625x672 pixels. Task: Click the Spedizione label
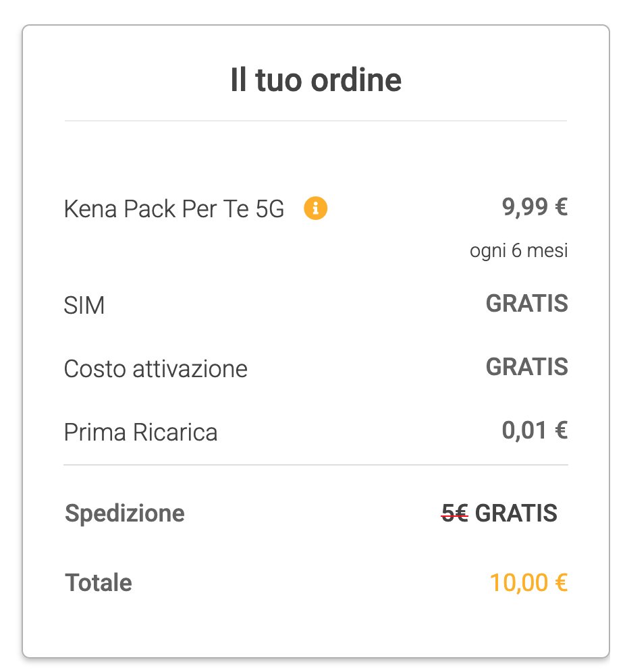pyautogui.click(x=125, y=513)
